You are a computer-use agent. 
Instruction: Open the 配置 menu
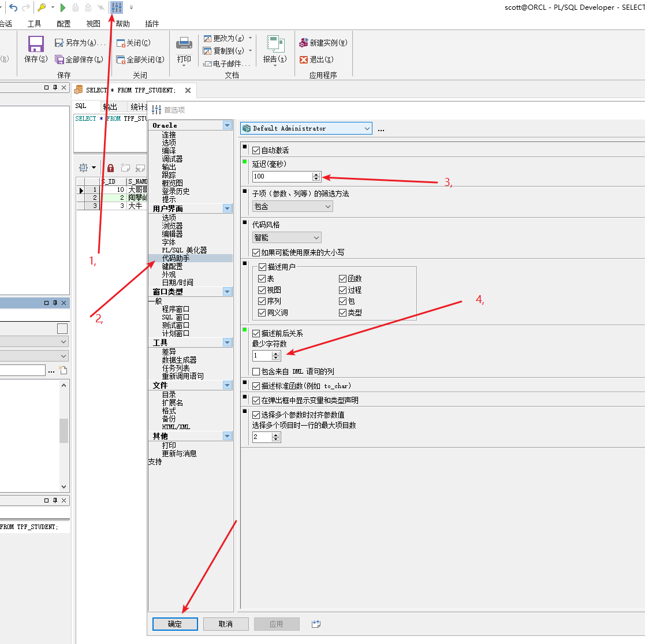[64, 24]
